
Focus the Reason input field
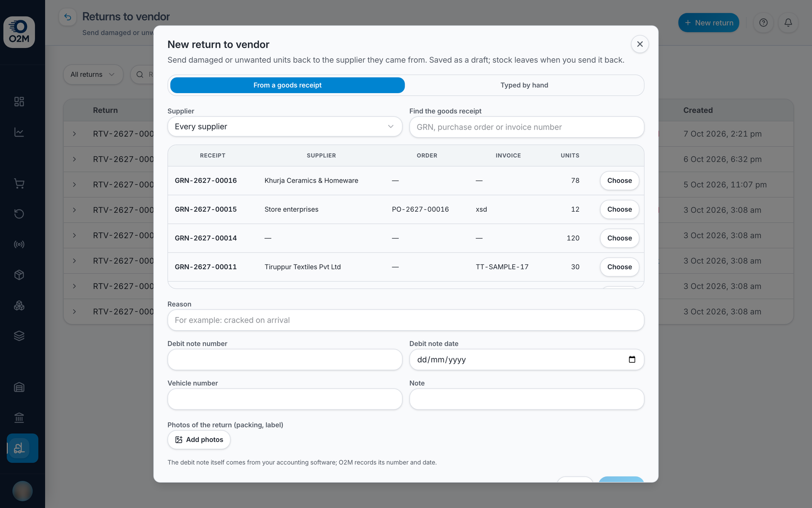[406, 320]
